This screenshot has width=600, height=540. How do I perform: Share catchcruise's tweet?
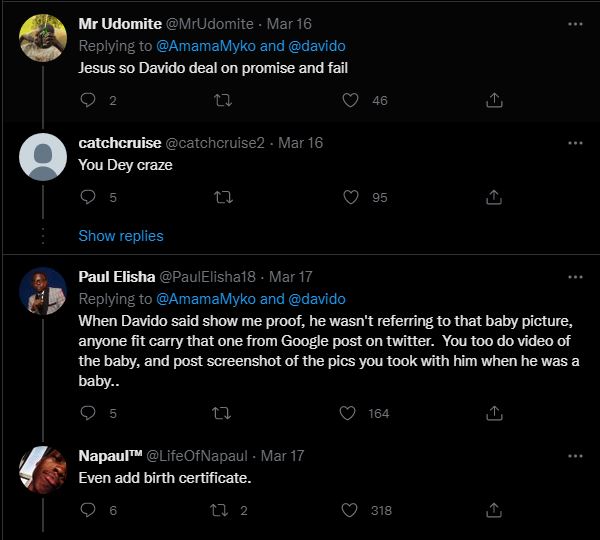click(493, 198)
